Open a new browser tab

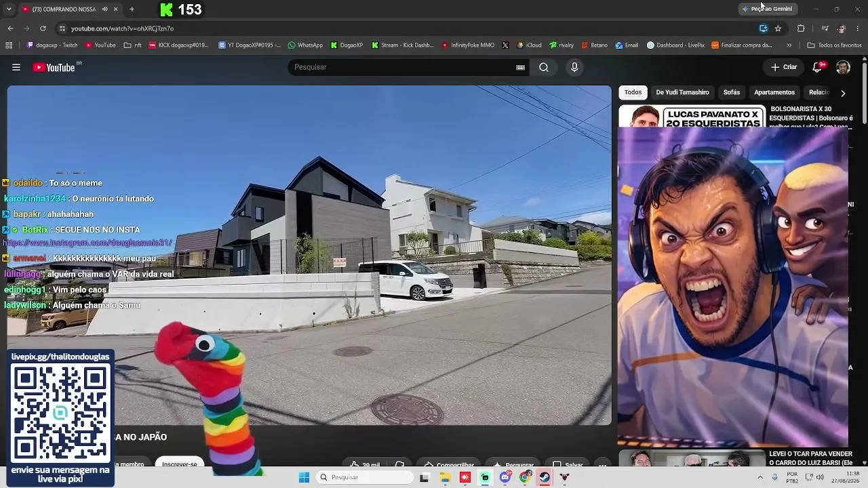132,9
